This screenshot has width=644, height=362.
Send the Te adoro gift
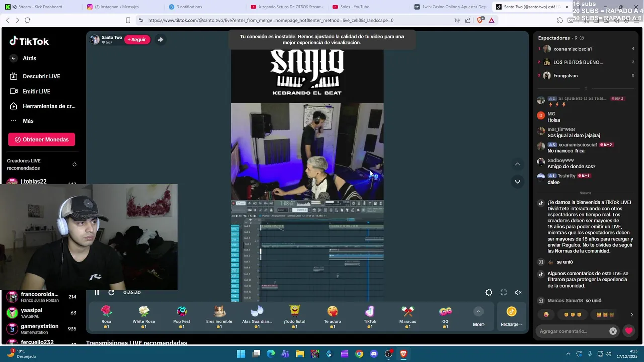(x=332, y=317)
